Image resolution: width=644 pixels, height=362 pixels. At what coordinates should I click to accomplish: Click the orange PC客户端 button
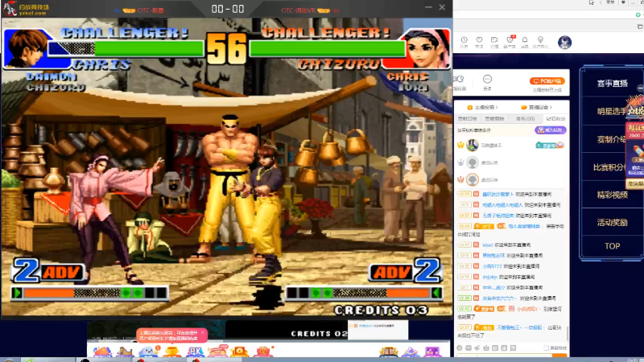click(x=547, y=81)
